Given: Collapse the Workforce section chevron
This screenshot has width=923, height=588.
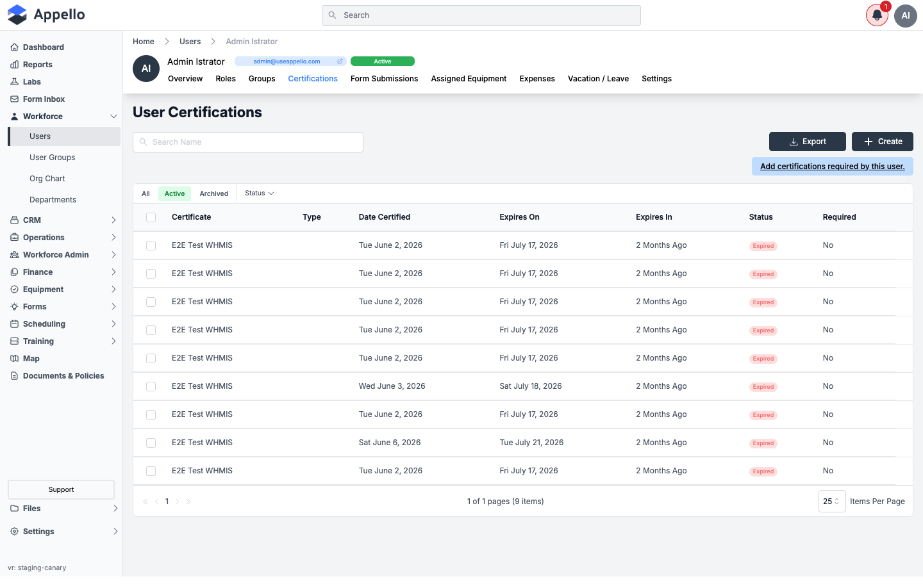Looking at the screenshot, I should [x=113, y=117].
